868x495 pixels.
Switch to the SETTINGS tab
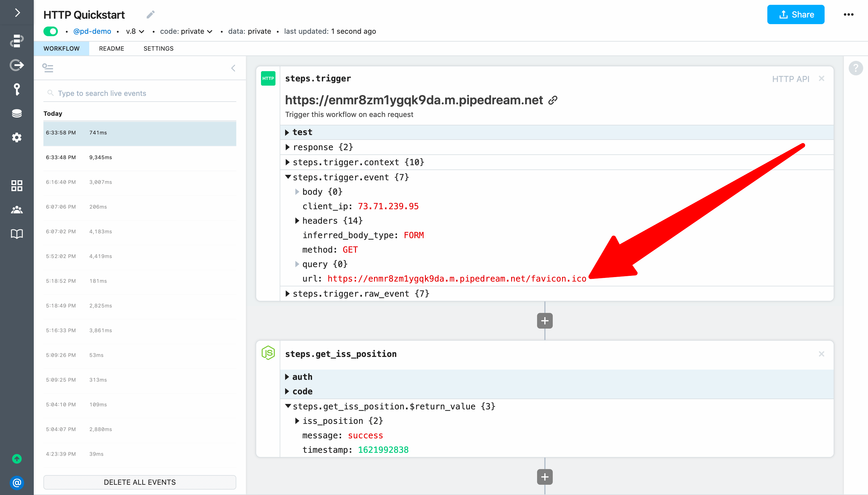tap(158, 49)
